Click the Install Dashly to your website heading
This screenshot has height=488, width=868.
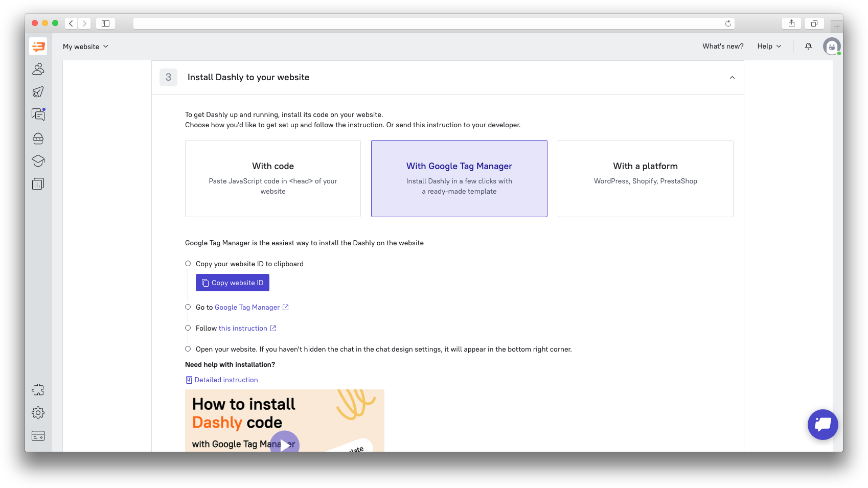point(248,77)
